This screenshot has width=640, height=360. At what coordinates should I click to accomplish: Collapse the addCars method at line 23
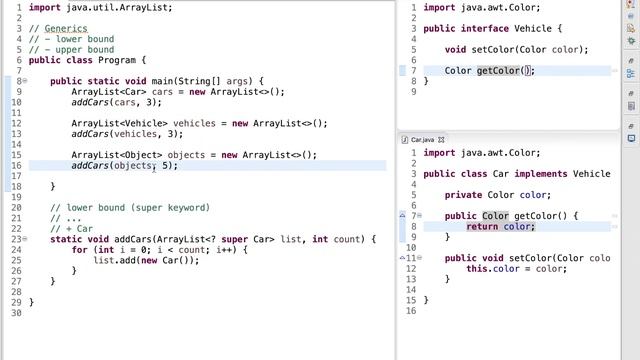point(25,239)
